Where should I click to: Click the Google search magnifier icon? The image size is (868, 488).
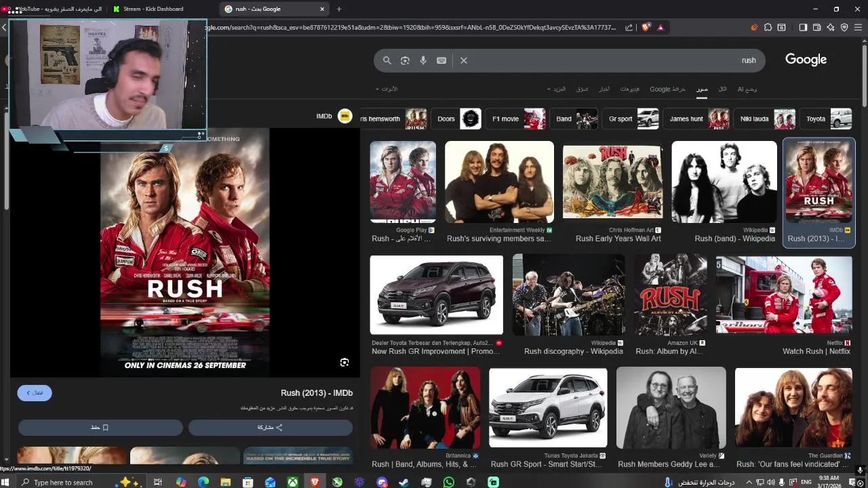pyautogui.click(x=387, y=60)
